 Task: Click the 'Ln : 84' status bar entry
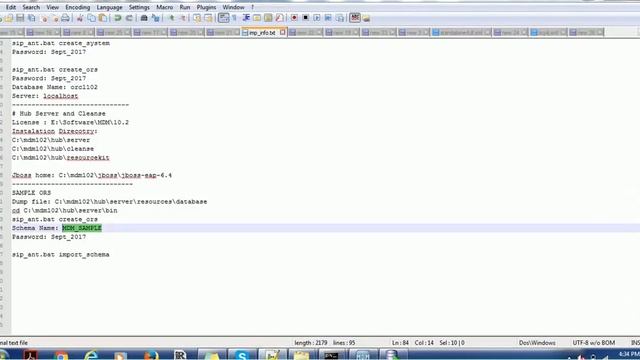click(x=400, y=343)
